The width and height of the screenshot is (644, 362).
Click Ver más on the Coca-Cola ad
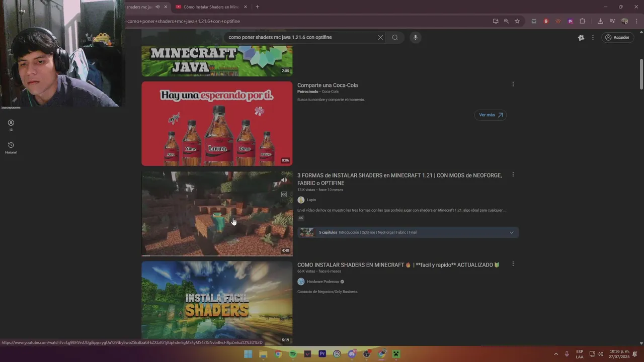click(490, 115)
